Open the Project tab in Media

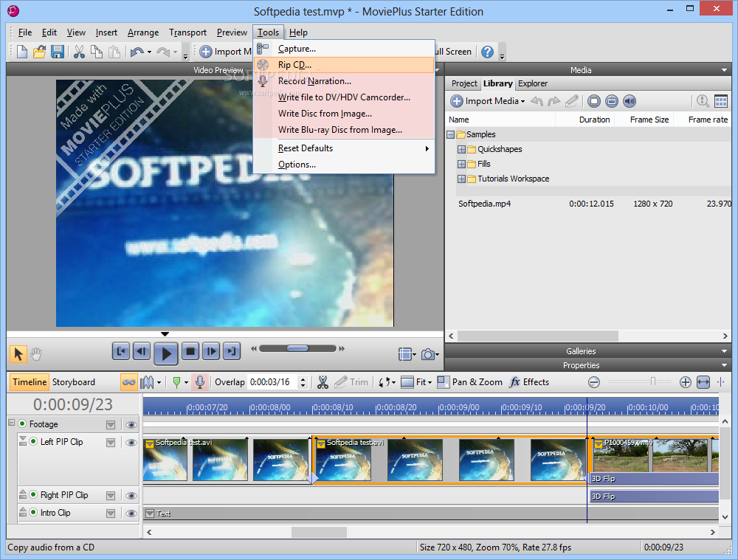pos(464,83)
